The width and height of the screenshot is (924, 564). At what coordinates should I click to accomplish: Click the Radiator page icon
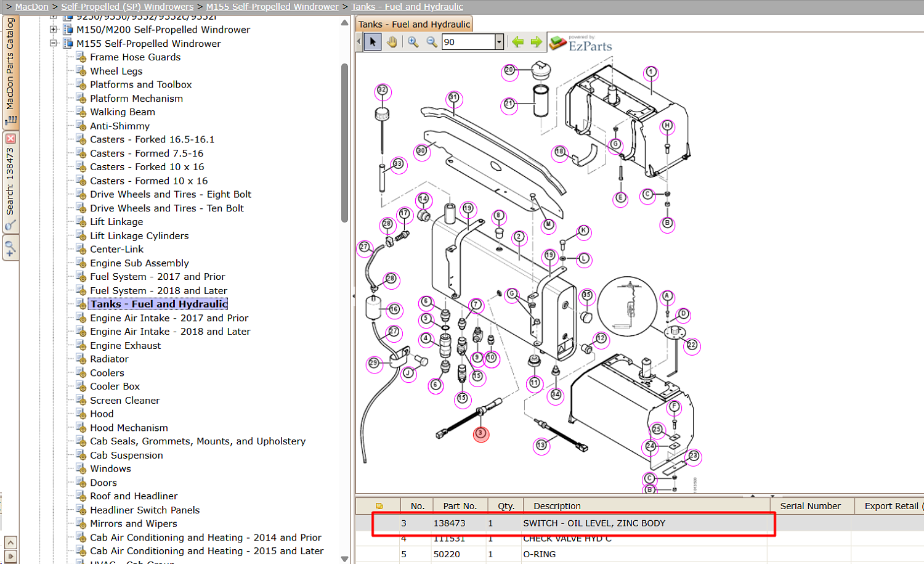[81, 359]
